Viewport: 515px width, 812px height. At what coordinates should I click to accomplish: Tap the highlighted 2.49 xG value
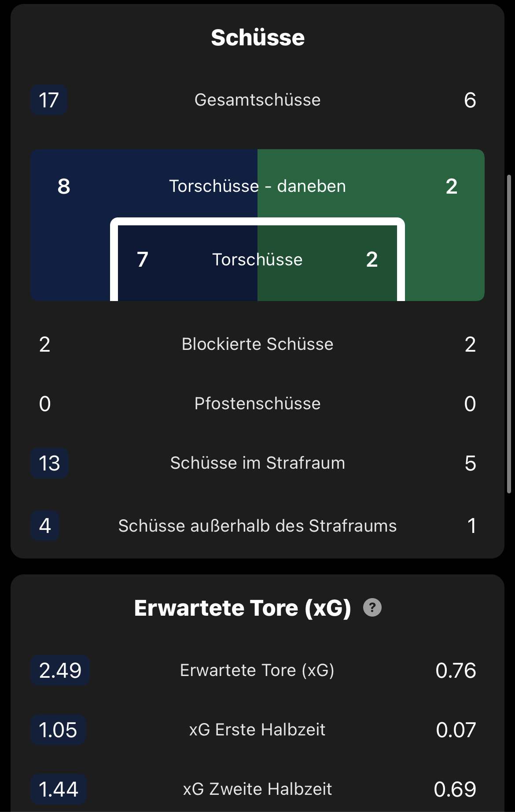[x=60, y=670]
